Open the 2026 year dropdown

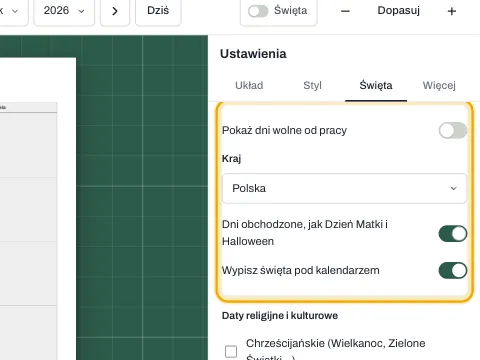[64, 11]
